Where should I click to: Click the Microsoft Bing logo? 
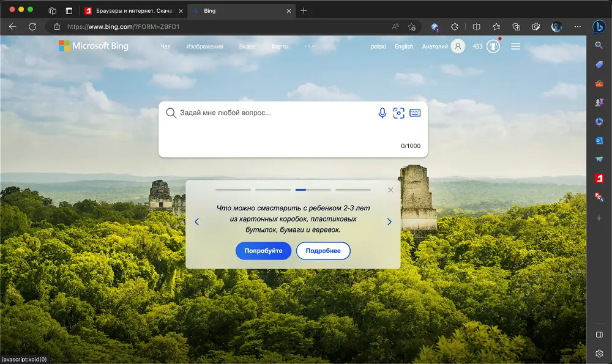(x=93, y=46)
